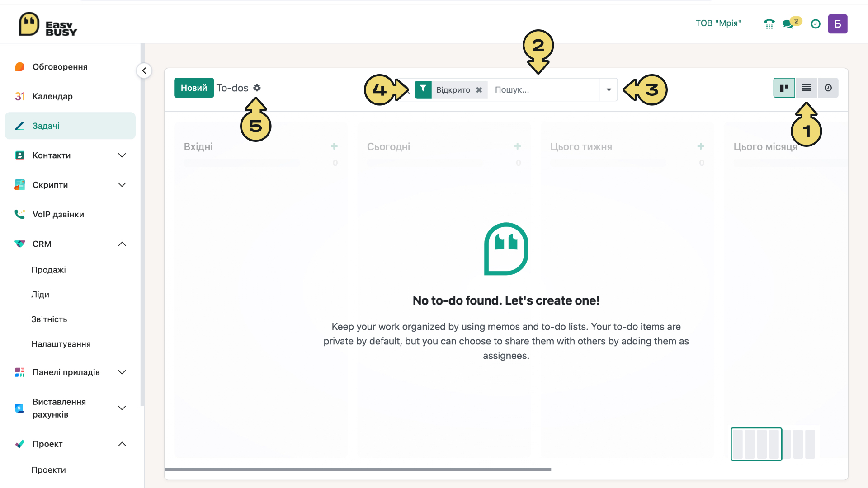This screenshot has width=868, height=488.
Task: Open Налаштування under CRM
Action: point(61,344)
